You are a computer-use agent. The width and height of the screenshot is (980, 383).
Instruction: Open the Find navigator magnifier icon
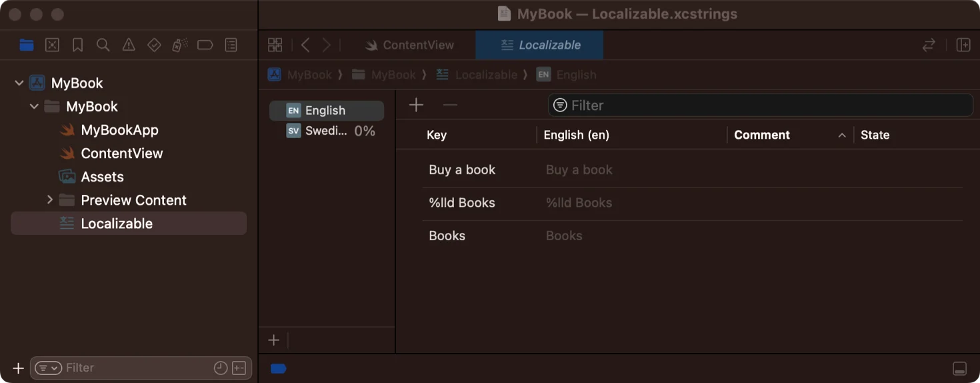point(103,45)
